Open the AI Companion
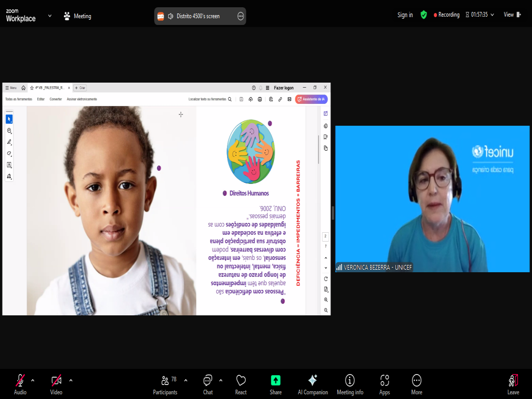 [x=313, y=384]
